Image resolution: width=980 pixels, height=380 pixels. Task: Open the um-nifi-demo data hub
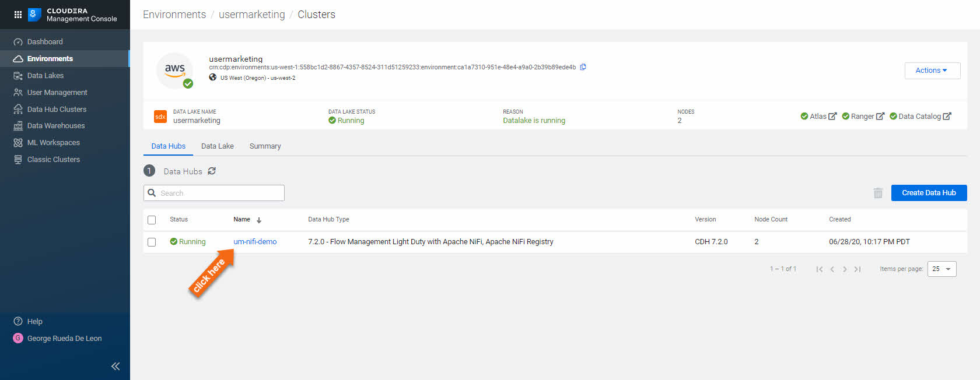(255, 242)
